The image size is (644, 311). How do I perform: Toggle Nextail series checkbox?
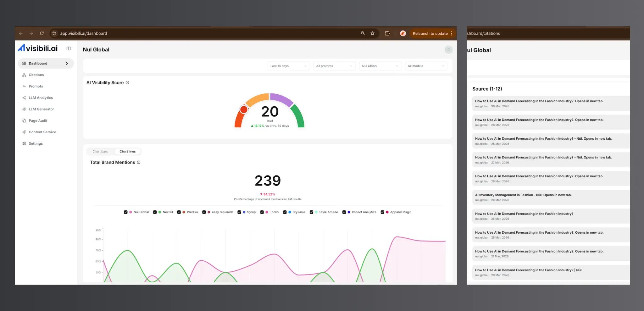[155, 212]
